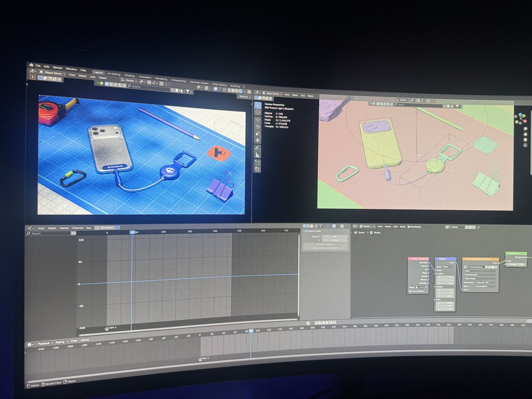Screen dimensions: 532x399
Task: Adjust the Background node Strength slider
Action: click(x=516, y=264)
